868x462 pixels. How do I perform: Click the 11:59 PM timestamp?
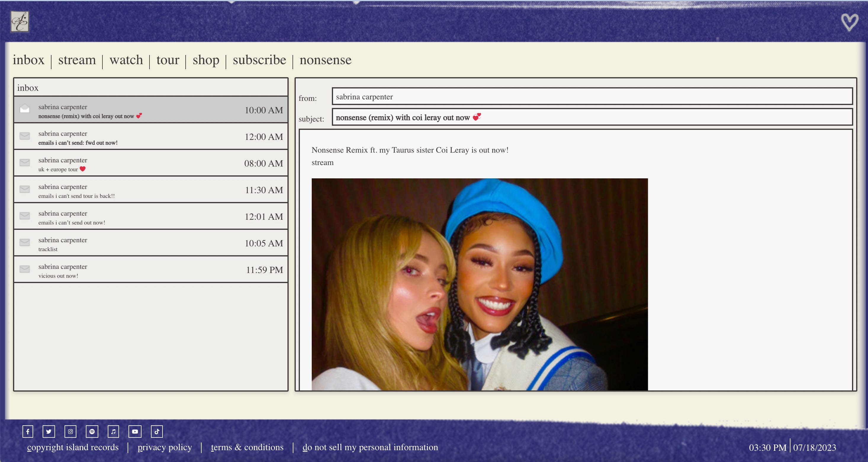[x=264, y=270]
